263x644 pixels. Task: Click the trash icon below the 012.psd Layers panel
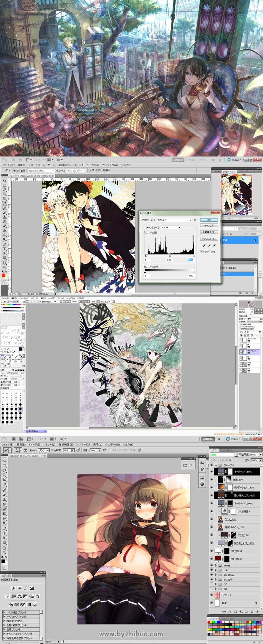coord(257,611)
